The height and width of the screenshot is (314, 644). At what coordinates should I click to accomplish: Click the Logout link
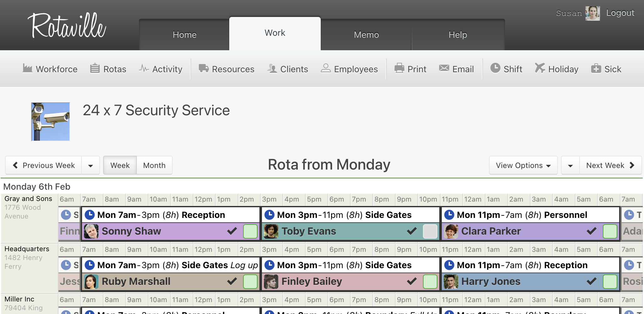[620, 13]
